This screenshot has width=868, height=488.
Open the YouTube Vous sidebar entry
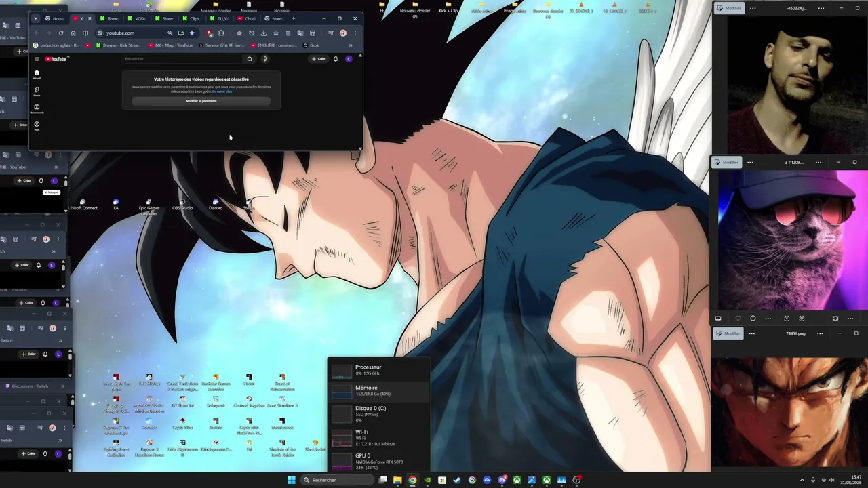click(x=37, y=125)
